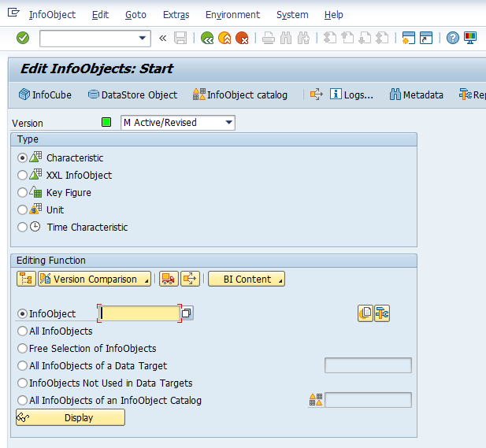This screenshot has height=448, width=486.
Task: Open the InfoCube toolbar button
Action: [x=45, y=94]
